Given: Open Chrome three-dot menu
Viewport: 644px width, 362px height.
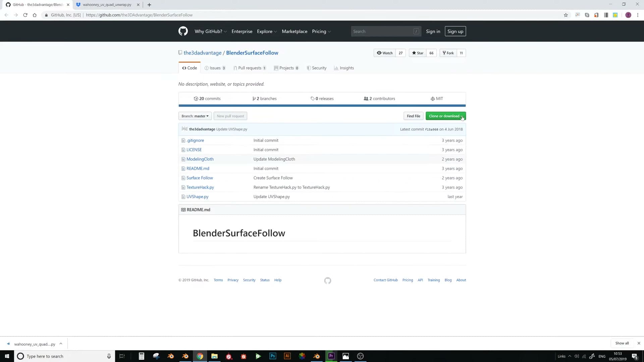Looking at the screenshot, I should [638, 15].
